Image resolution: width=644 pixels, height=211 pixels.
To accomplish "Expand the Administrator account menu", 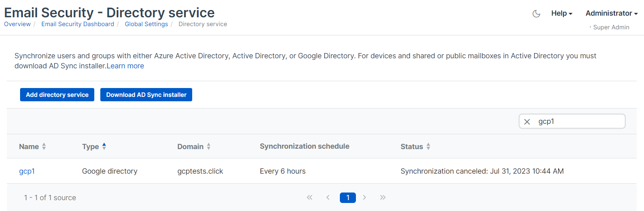I will coord(611,13).
